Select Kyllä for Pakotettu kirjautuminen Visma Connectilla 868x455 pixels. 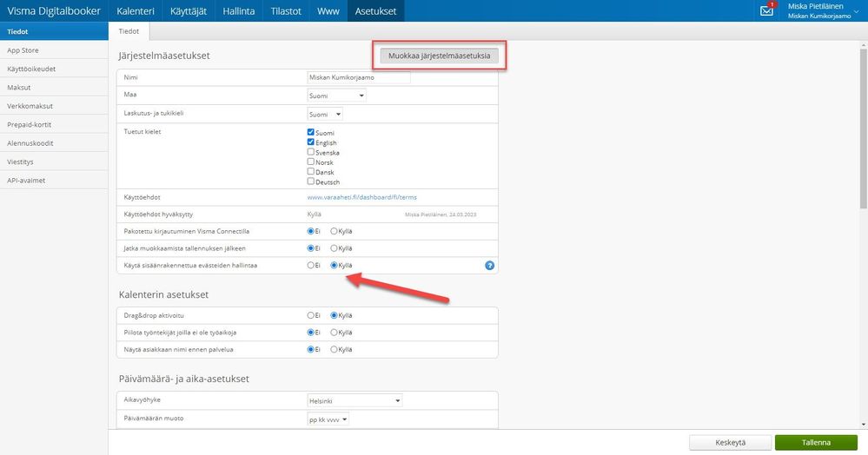(334, 231)
